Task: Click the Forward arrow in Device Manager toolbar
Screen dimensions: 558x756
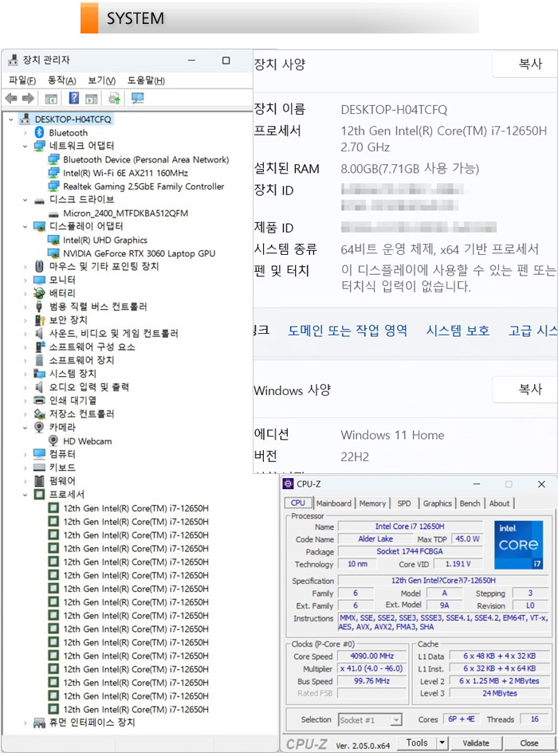Action: (x=28, y=99)
